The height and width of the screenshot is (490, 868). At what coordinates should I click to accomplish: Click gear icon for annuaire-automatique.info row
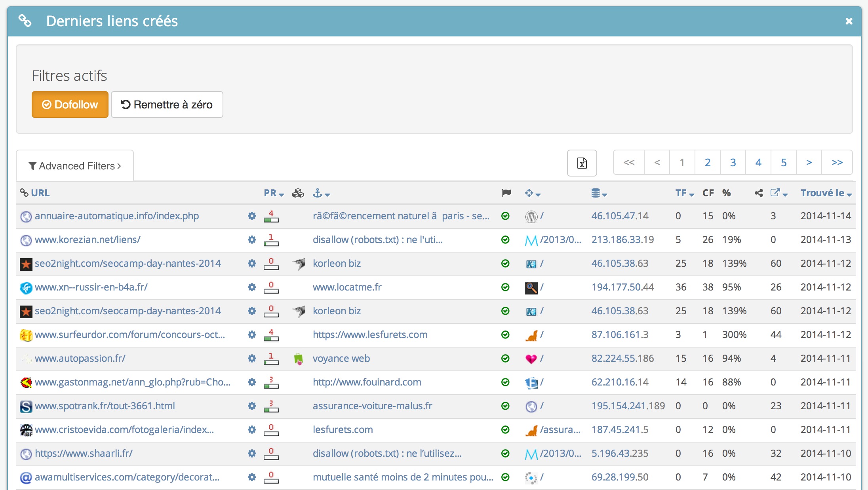pyautogui.click(x=252, y=216)
